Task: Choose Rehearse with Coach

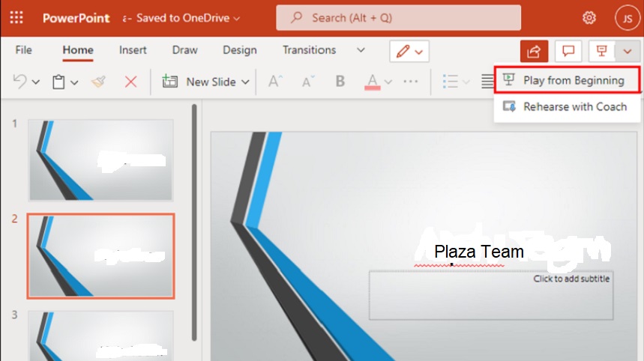Action: click(567, 106)
